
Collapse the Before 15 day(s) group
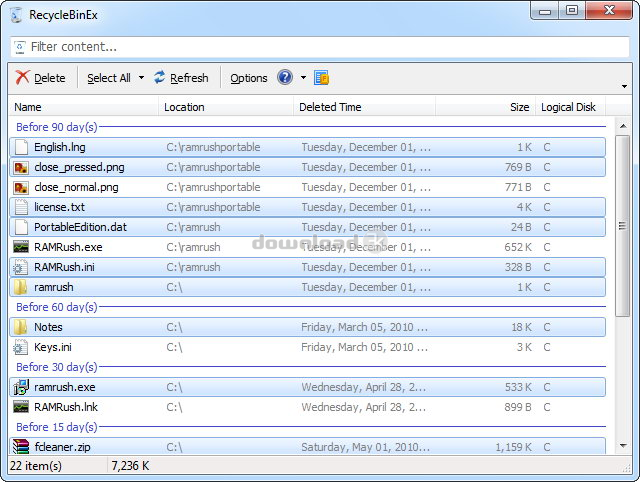click(x=57, y=427)
